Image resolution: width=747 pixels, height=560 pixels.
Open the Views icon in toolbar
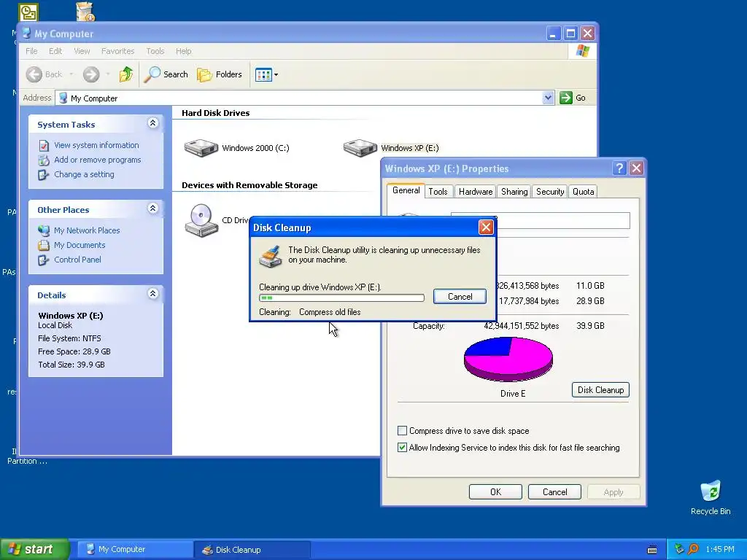coord(263,75)
